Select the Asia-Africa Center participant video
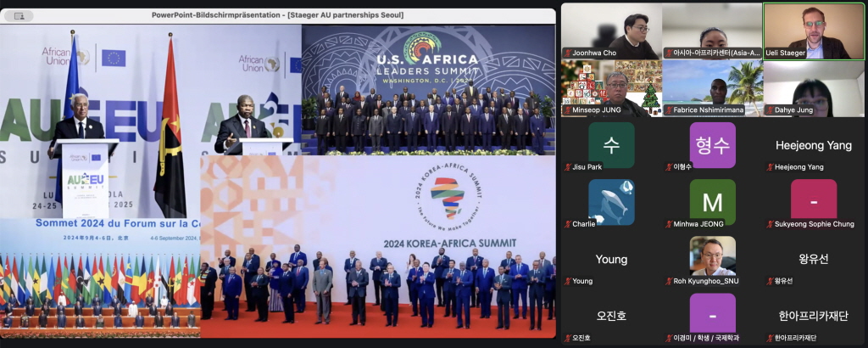The height and width of the screenshot is (348, 868). (712, 31)
